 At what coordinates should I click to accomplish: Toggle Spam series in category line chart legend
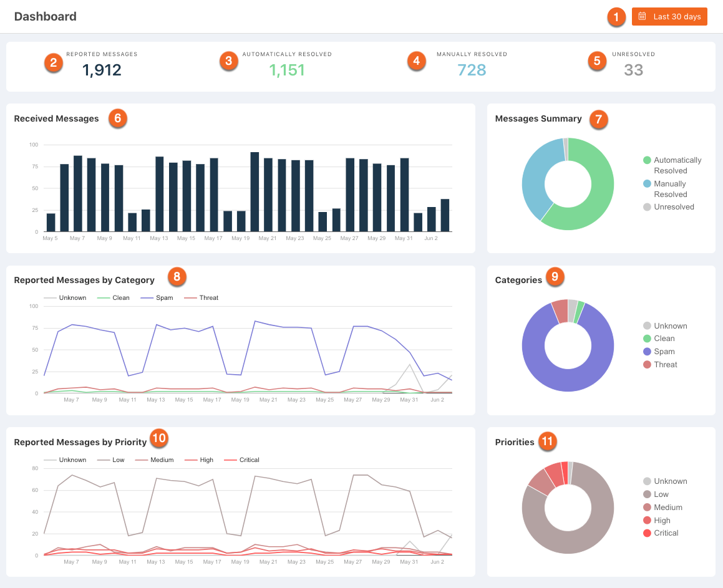(157, 297)
